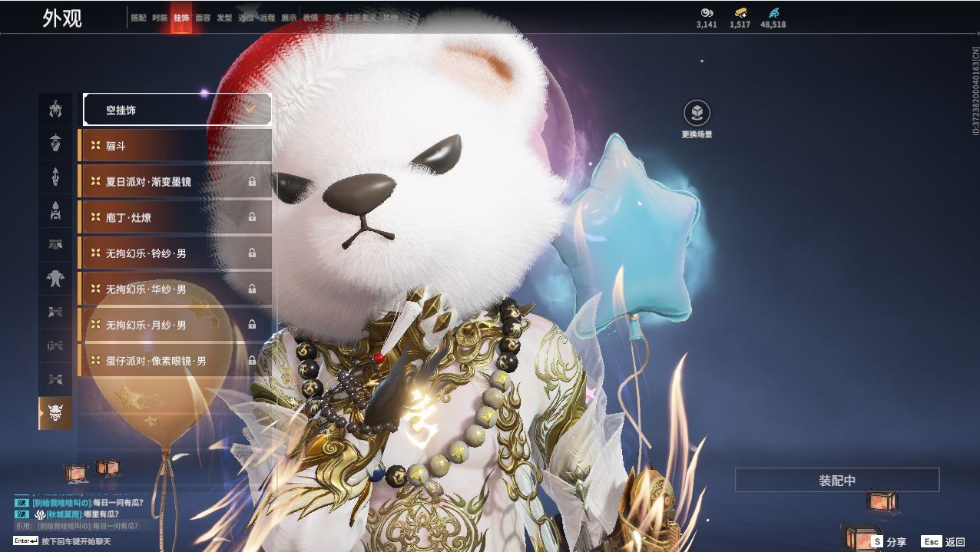Select the 空挂饰 empty accessory option

(x=177, y=110)
